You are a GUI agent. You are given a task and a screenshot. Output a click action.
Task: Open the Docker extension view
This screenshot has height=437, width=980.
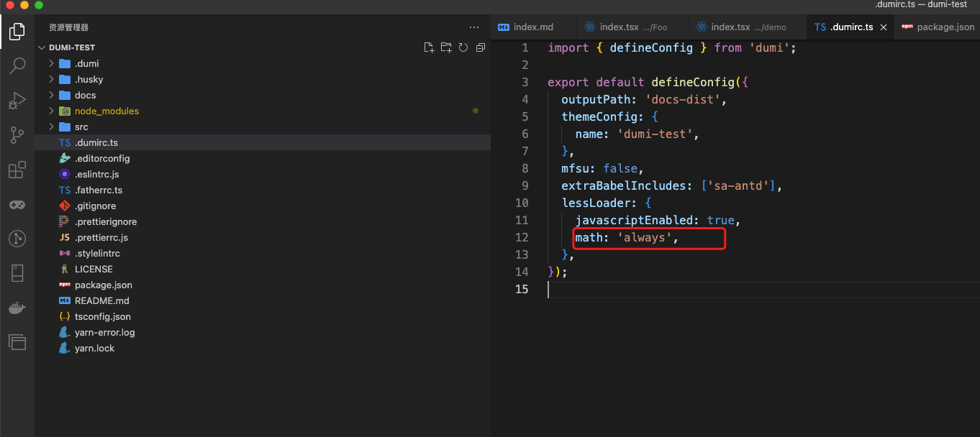[17, 308]
